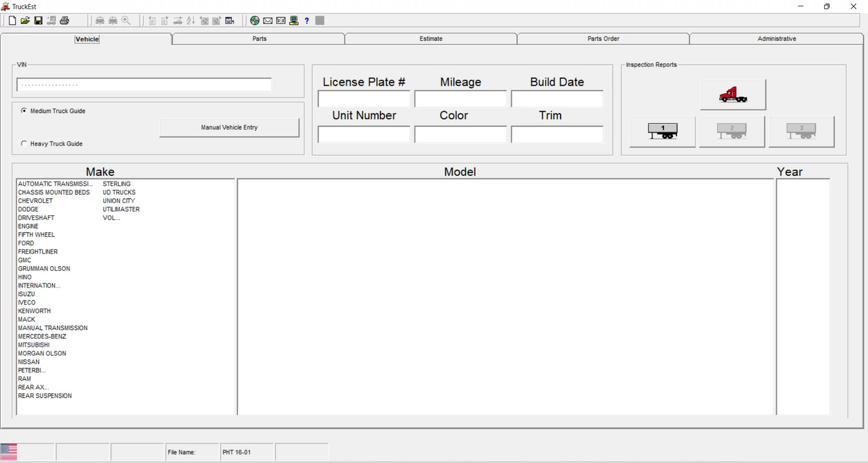Open trailer inspection report 1
This screenshot has width=868, height=463.
coord(662,131)
